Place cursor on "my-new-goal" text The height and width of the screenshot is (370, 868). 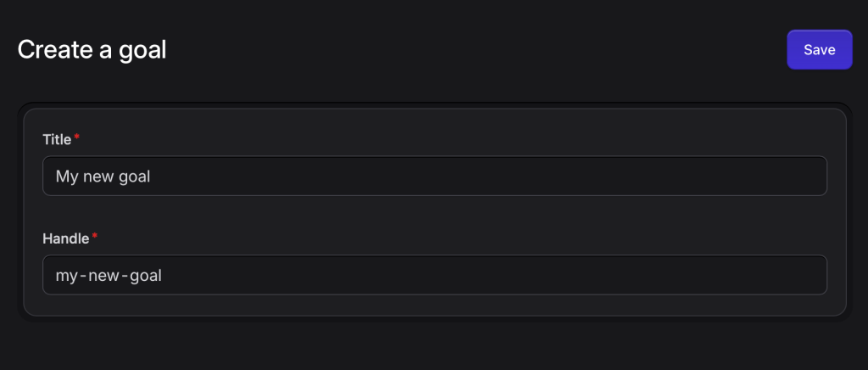pos(108,276)
